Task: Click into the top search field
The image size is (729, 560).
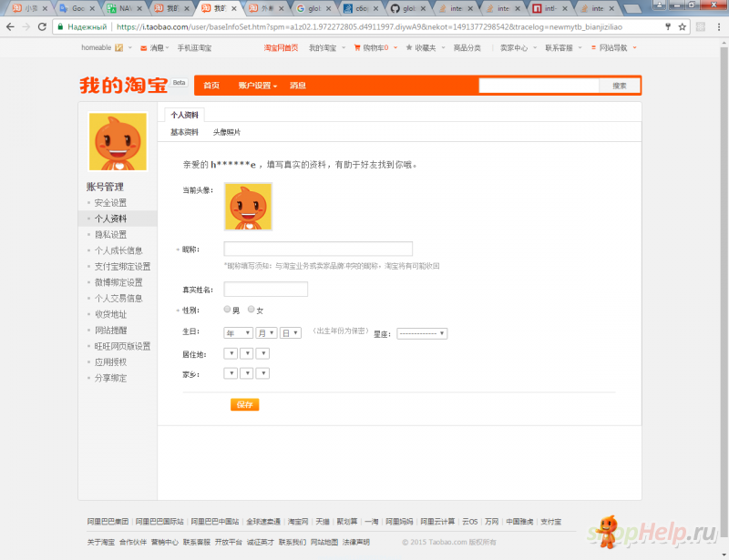Action: coord(539,86)
